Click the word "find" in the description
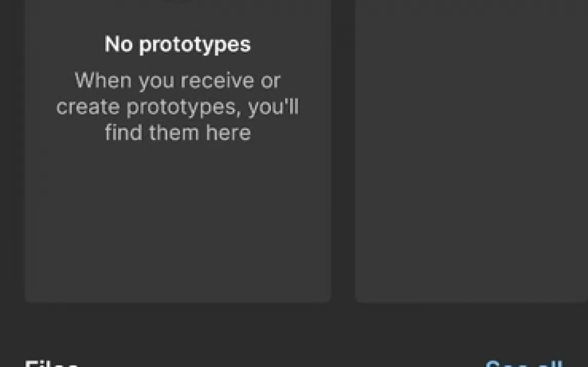Image resolution: width=588 pixels, height=367 pixels. pos(124,133)
